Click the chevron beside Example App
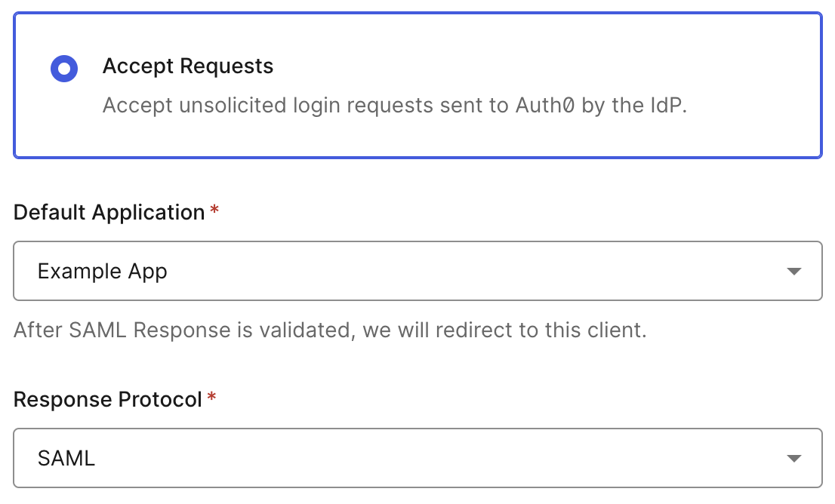This screenshot has width=835, height=504. pyautogui.click(x=793, y=271)
